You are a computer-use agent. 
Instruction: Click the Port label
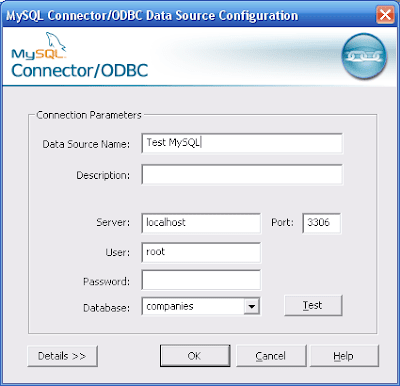pos(282,222)
